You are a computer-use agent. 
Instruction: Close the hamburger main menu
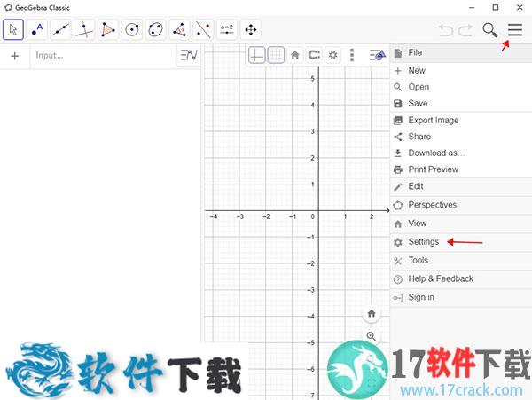point(514,30)
